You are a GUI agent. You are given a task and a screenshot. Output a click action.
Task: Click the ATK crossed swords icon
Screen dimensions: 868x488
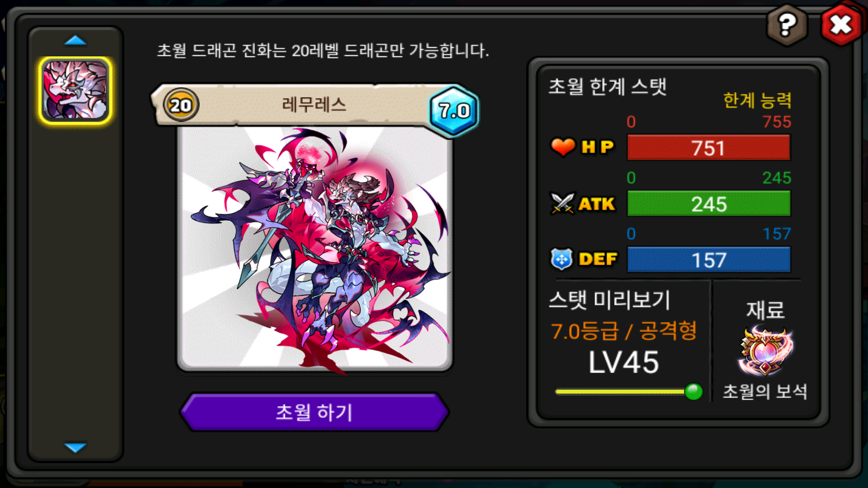point(563,204)
